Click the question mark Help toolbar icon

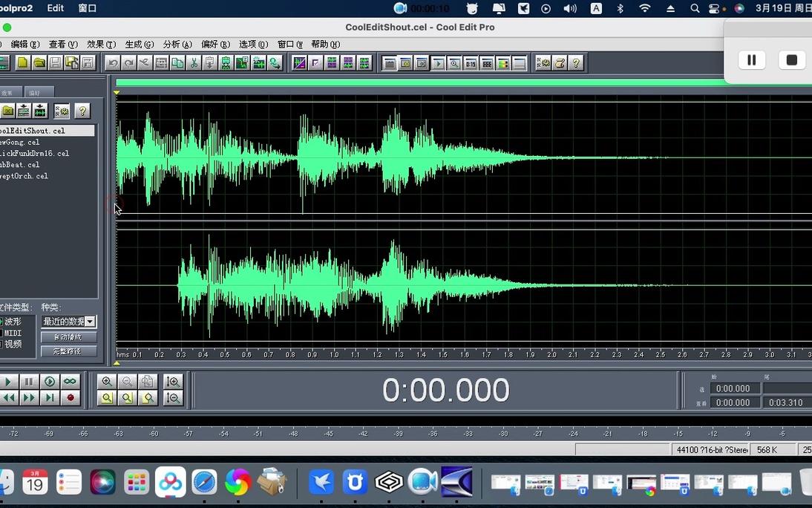pyautogui.click(x=576, y=63)
